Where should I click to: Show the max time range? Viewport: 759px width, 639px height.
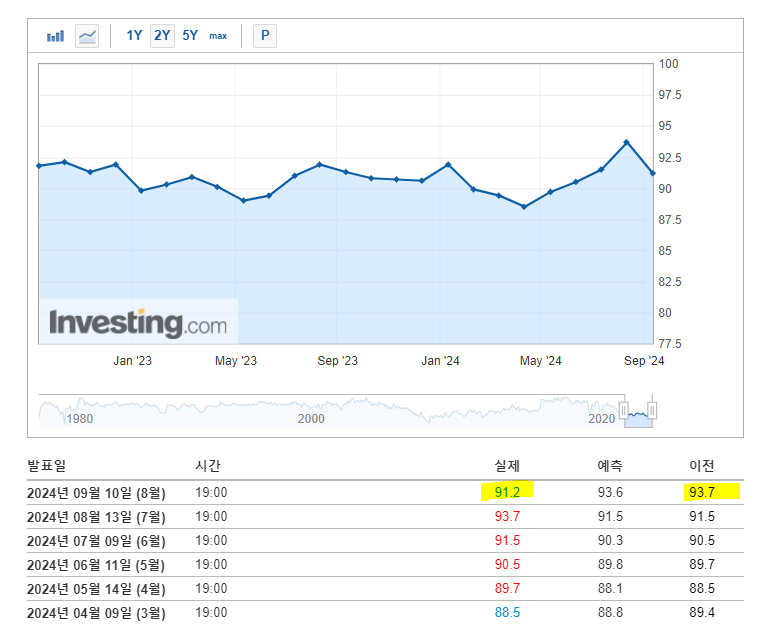tap(218, 36)
